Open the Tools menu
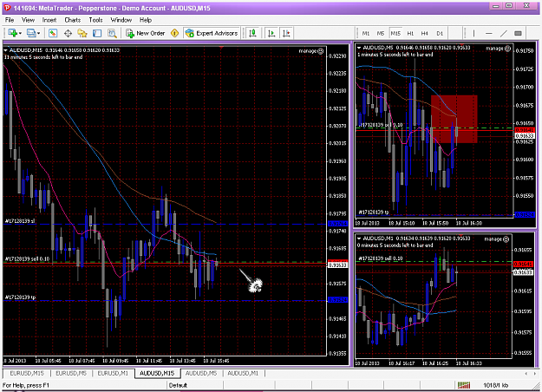The image size is (542, 392). 95,20
